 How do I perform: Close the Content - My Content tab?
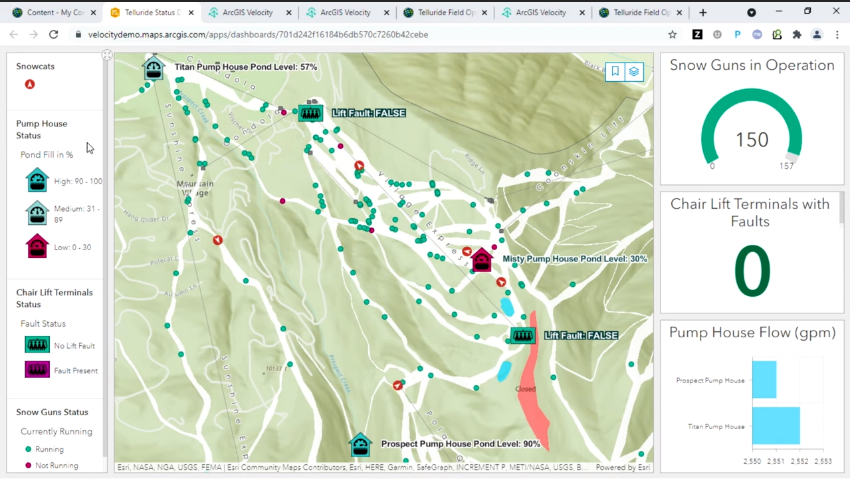click(93, 12)
